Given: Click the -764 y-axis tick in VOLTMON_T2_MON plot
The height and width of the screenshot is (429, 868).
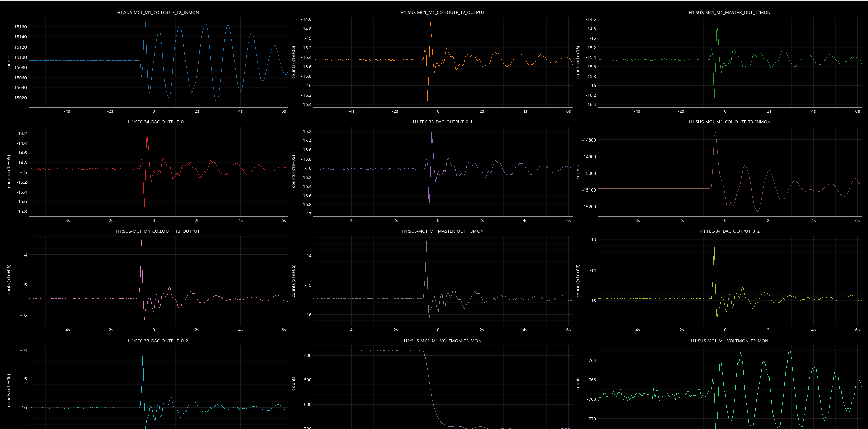Looking at the screenshot, I should pos(591,361).
